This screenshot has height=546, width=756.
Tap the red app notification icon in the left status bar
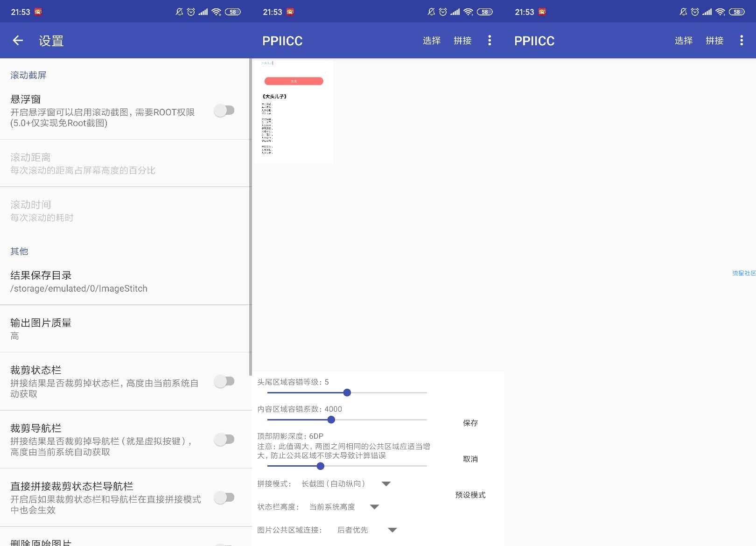pos(38,12)
